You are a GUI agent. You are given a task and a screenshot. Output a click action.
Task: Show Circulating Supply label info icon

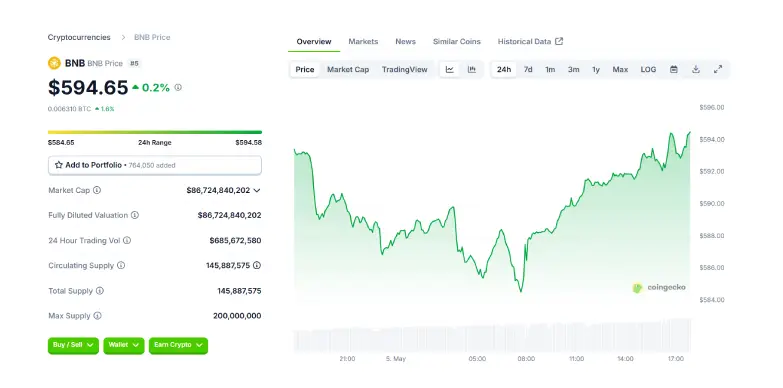click(x=121, y=266)
